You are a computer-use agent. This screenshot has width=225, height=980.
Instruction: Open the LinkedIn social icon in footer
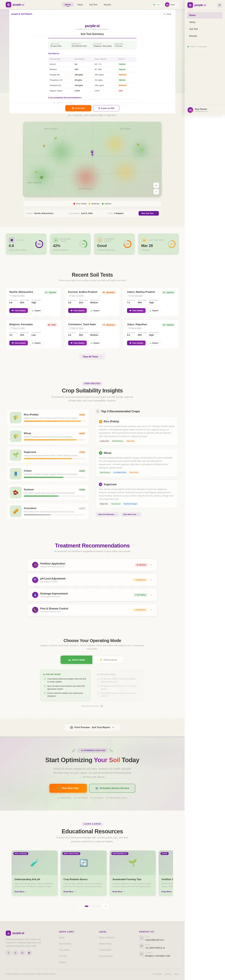pos(22,953)
